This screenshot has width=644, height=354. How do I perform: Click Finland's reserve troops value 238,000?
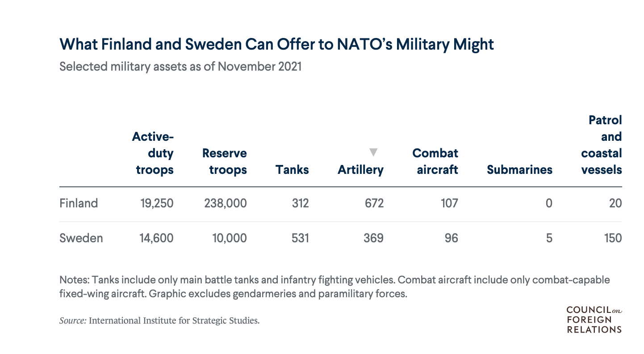click(x=225, y=203)
